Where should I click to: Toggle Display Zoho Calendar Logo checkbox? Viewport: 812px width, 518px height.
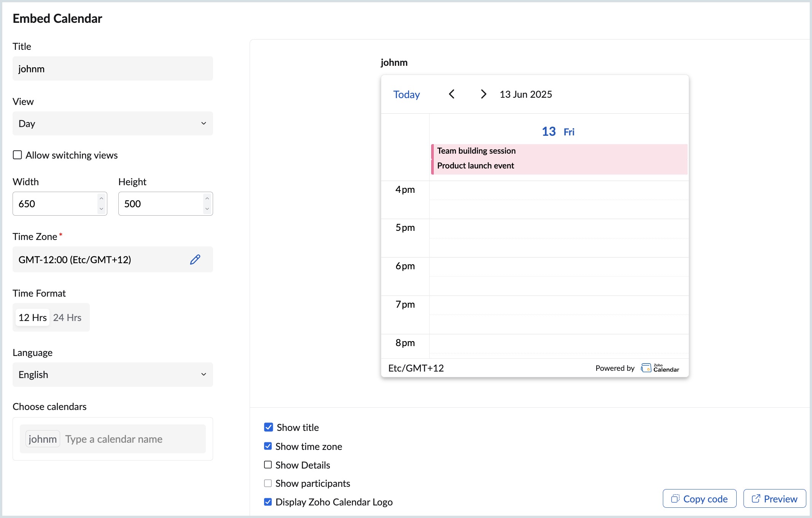[268, 502]
